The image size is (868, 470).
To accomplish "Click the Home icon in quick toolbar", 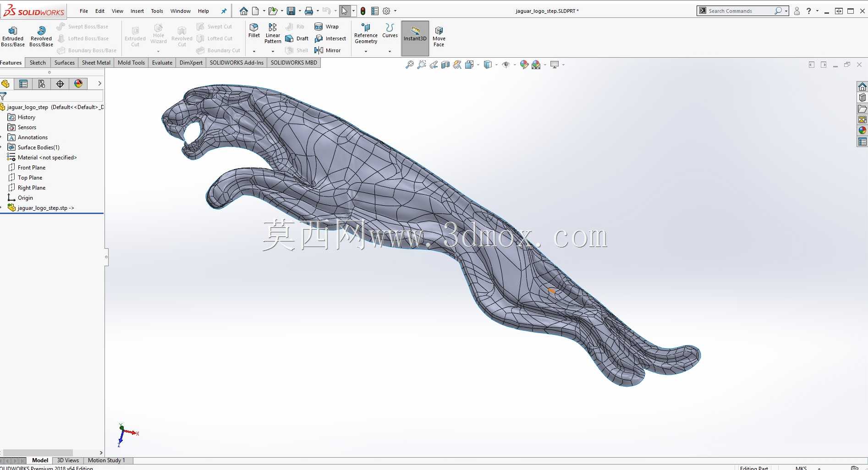I will pos(244,11).
